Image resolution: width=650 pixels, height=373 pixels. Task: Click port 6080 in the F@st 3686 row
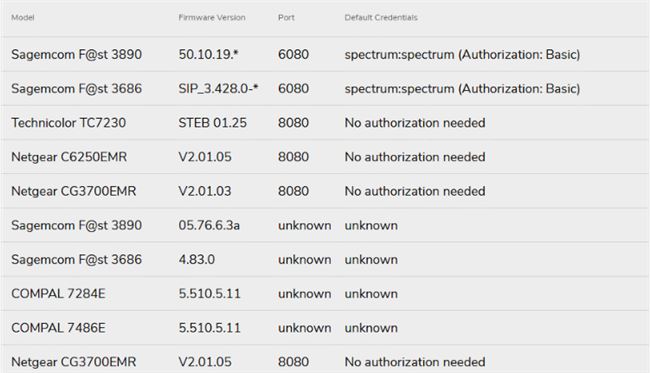(x=293, y=89)
